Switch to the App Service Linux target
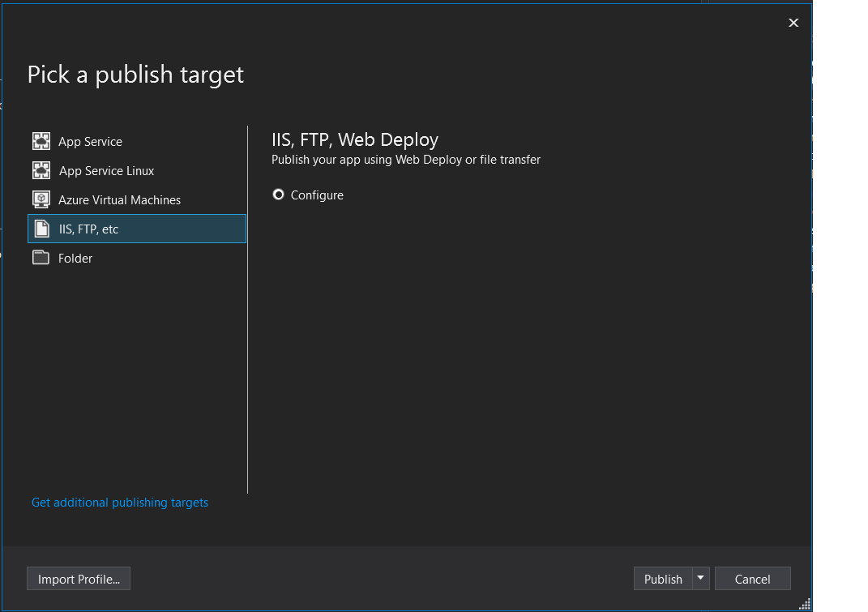Viewport: 868px width, 612px height. point(105,170)
